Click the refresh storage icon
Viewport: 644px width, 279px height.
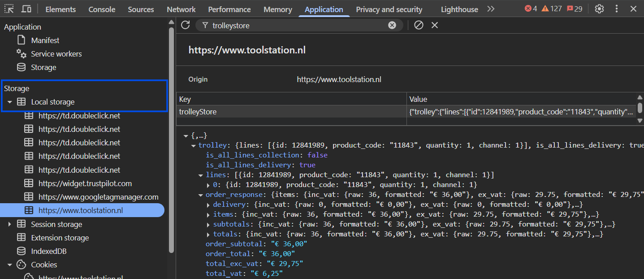[185, 25]
